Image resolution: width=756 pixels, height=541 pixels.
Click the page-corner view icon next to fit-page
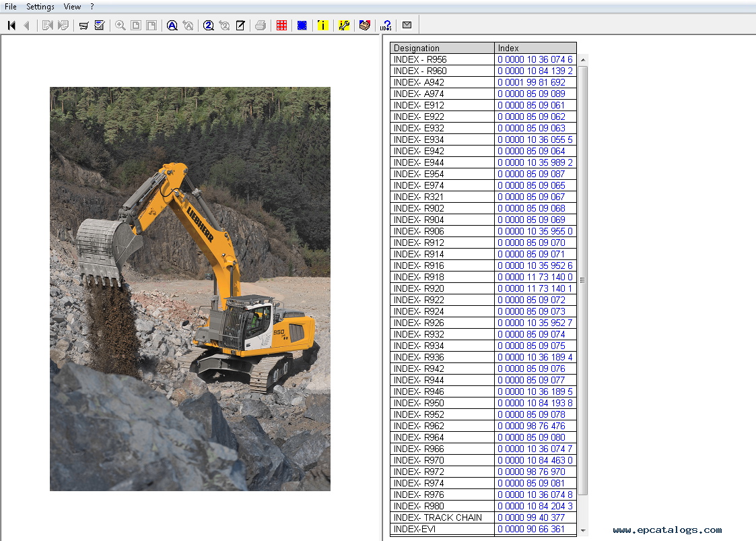(151, 26)
